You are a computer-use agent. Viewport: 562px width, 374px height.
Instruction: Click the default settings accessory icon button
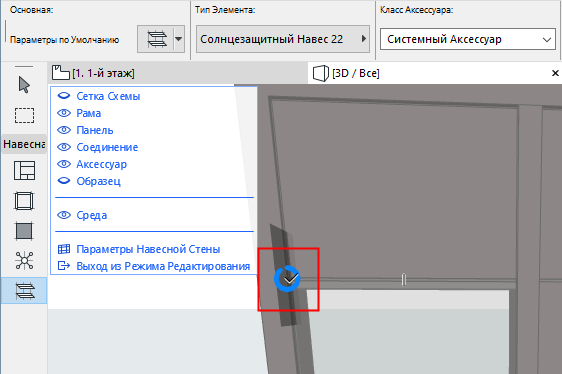(x=157, y=39)
